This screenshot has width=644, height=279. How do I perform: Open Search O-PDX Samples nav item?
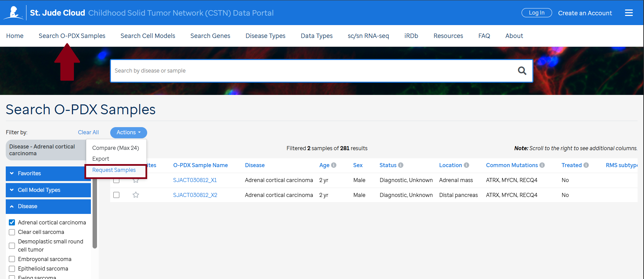[72, 36]
